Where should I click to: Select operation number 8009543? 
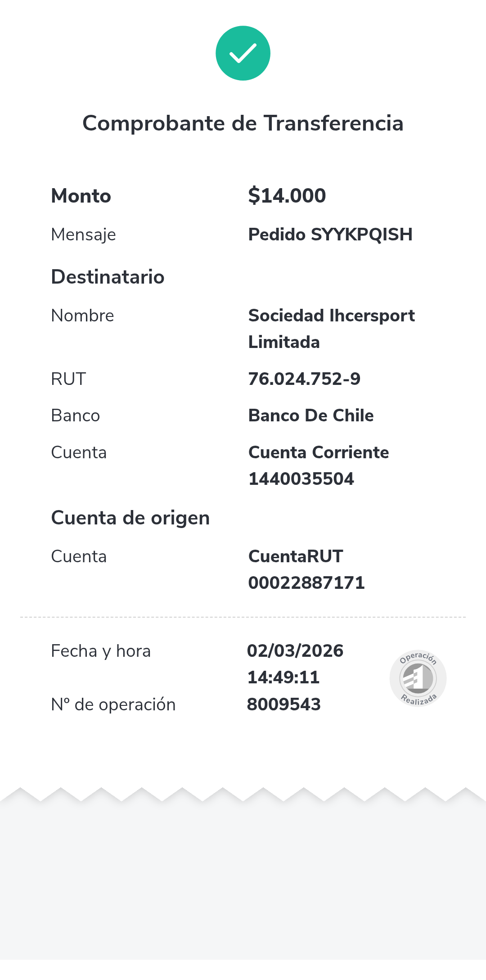pyautogui.click(x=284, y=705)
